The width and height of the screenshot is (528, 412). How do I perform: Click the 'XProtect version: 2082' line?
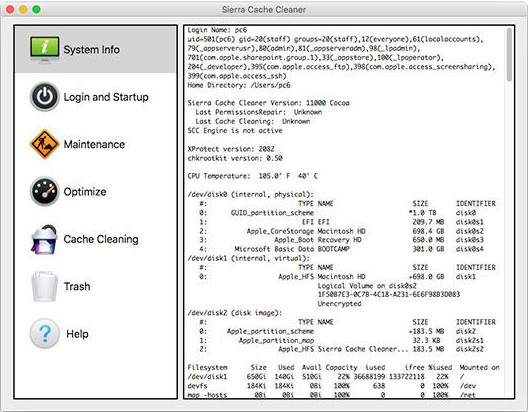231,149
